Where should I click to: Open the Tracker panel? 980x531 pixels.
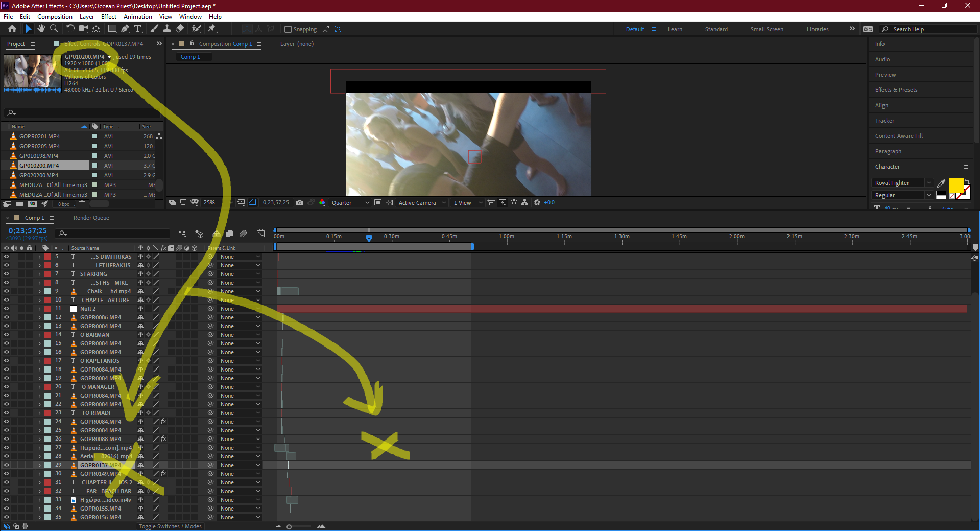[x=885, y=121]
